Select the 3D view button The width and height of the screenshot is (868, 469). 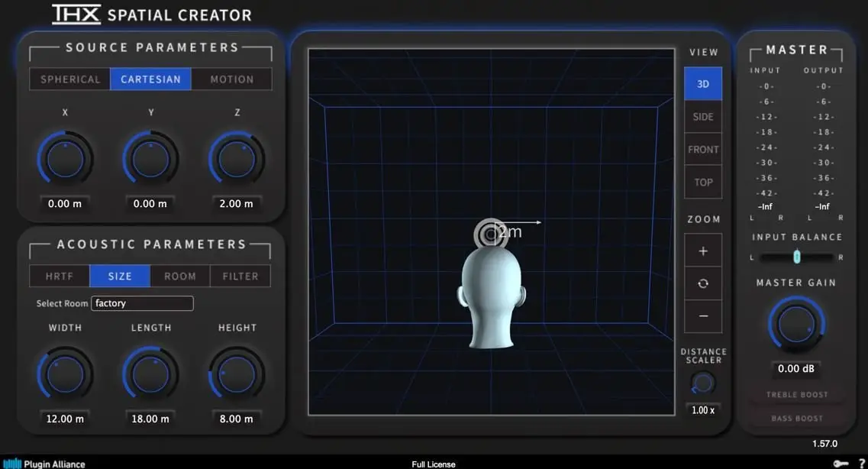click(x=703, y=83)
